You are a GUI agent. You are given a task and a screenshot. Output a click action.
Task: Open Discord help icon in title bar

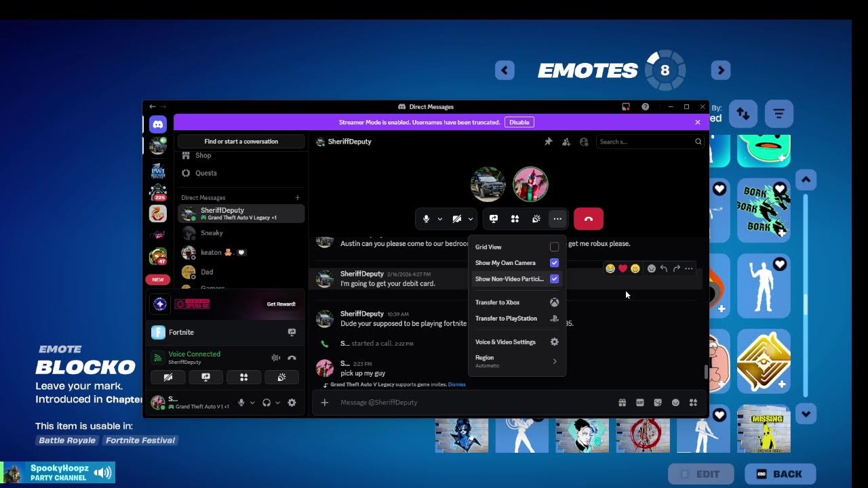click(645, 106)
